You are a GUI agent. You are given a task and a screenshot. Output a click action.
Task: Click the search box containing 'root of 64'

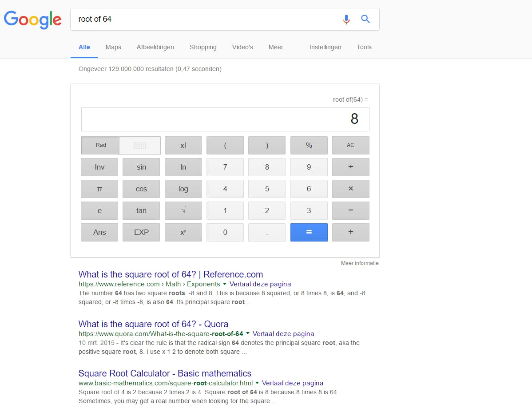(204, 19)
